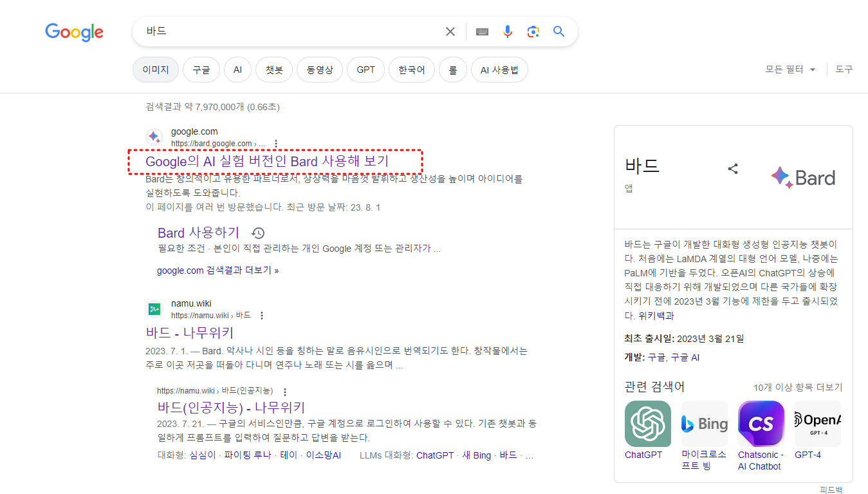Open Bard logo in knowledge panel
The image size is (868, 494).
(x=803, y=177)
